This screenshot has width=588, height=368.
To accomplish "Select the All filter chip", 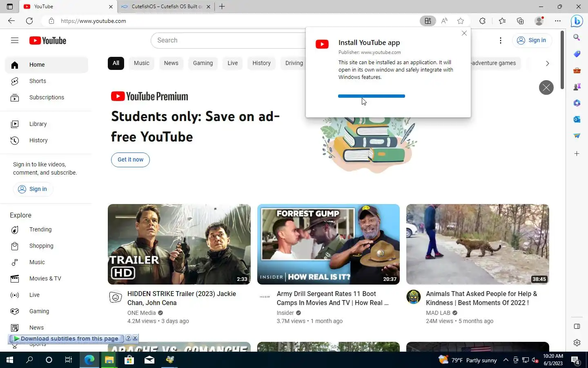I will tap(116, 63).
